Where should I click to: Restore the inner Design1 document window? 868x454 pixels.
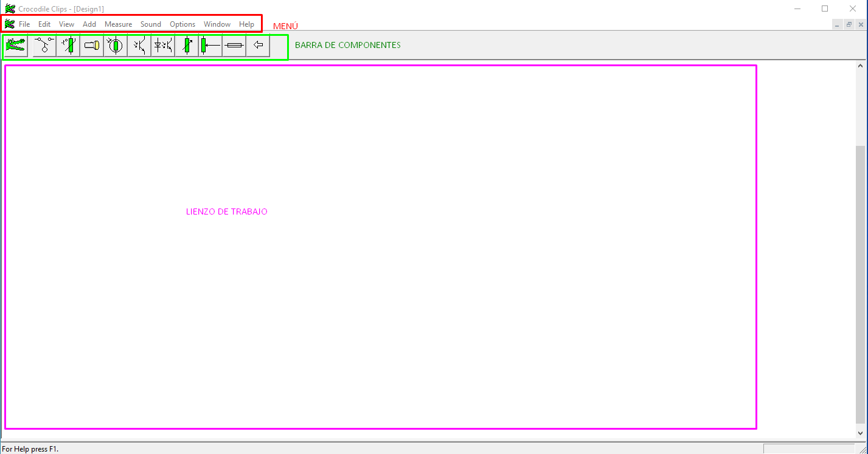pyautogui.click(x=849, y=24)
